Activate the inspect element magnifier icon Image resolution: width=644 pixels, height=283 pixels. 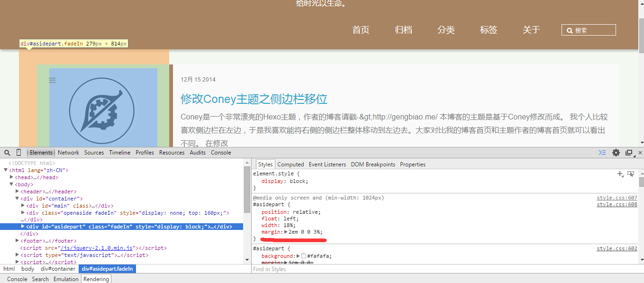7,153
